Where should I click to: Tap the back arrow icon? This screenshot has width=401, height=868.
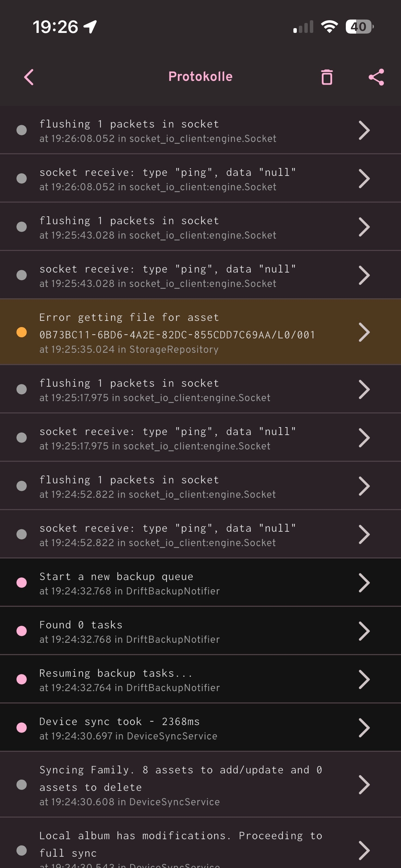(29, 77)
